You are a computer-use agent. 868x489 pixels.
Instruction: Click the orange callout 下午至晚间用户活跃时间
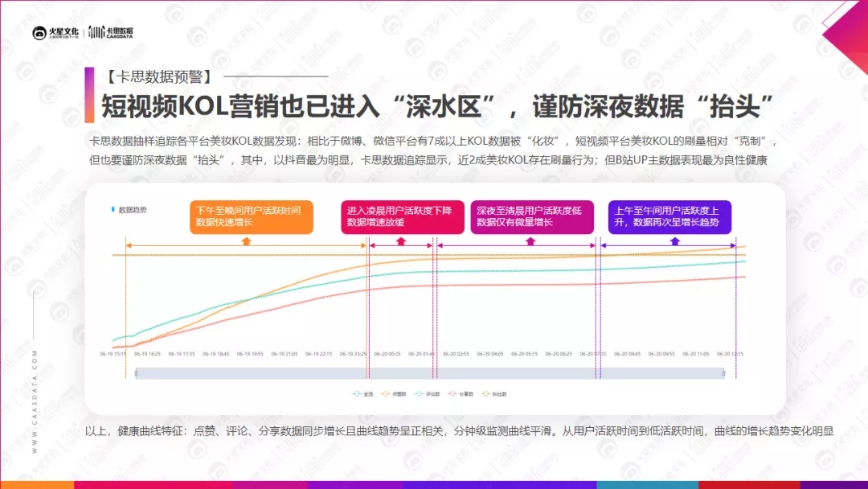coord(252,216)
